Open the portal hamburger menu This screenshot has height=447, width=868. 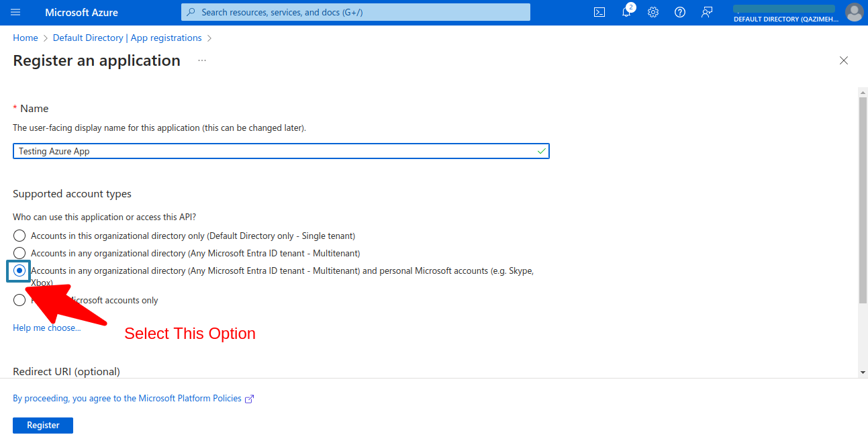[x=16, y=12]
